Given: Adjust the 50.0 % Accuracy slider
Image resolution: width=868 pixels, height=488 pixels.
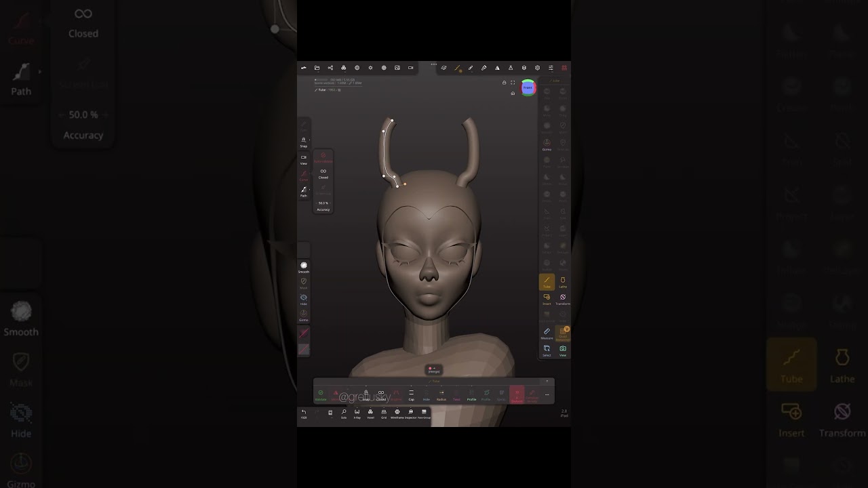Looking at the screenshot, I should [x=323, y=203].
